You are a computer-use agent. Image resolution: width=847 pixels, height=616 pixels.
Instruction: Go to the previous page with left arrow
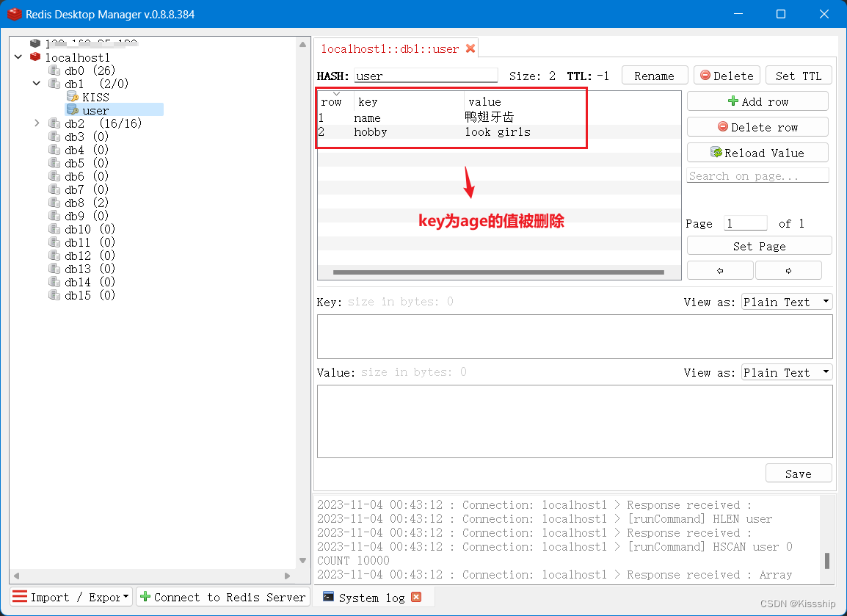tap(720, 270)
